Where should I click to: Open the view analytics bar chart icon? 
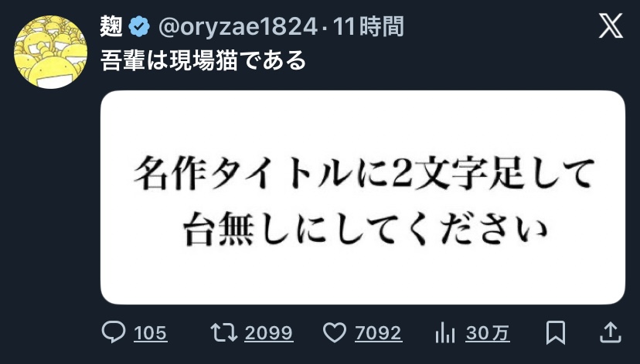(x=445, y=332)
